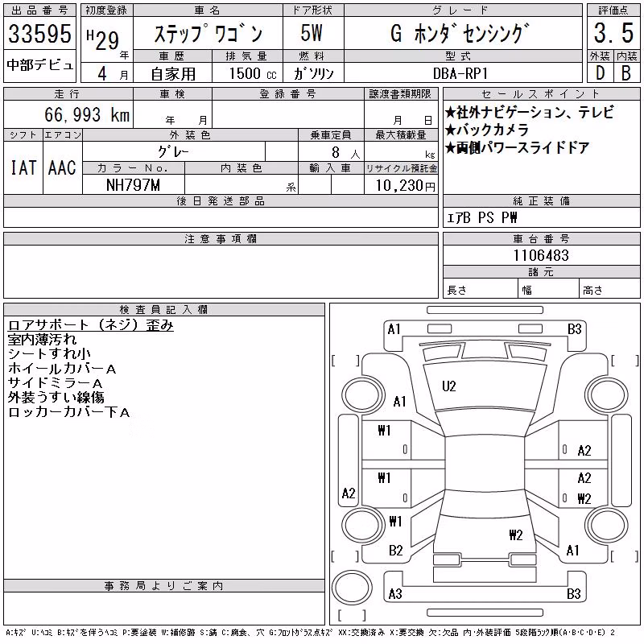Select the セールスポイント header
This screenshot has height=644, width=644.
[541, 93]
